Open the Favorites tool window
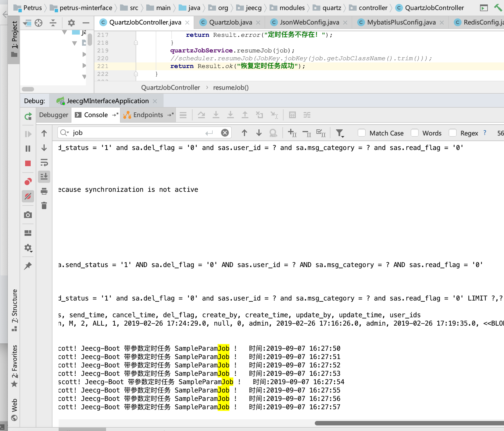 (x=15, y=366)
